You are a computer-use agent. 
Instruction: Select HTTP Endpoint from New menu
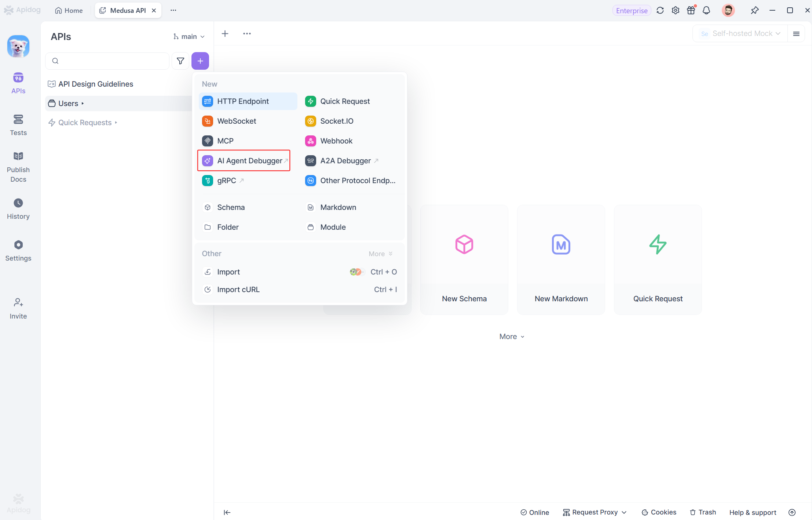click(x=248, y=101)
